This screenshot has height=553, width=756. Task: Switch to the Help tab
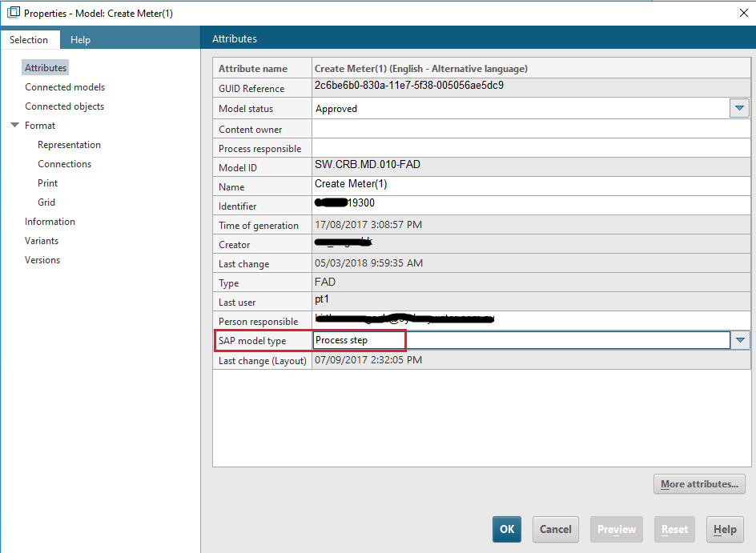pyautogui.click(x=80, y=39)
